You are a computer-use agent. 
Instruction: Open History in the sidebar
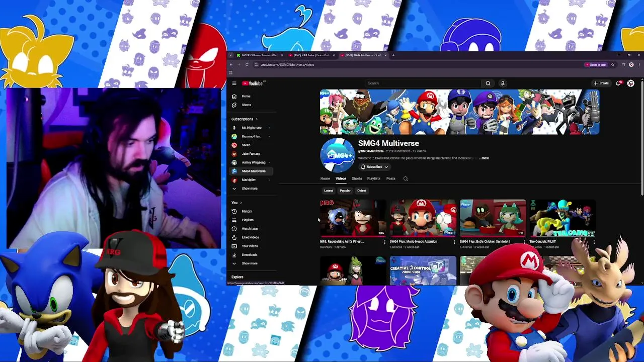(x=247, y=211)
